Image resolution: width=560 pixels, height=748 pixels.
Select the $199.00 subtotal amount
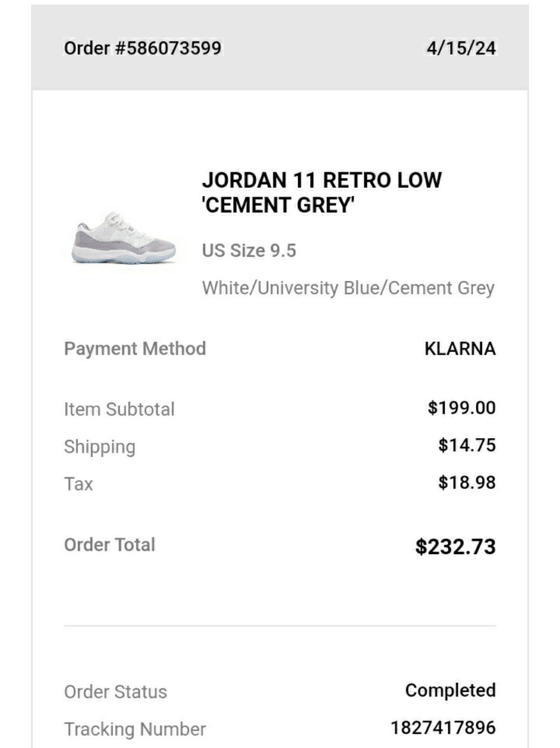461,408
